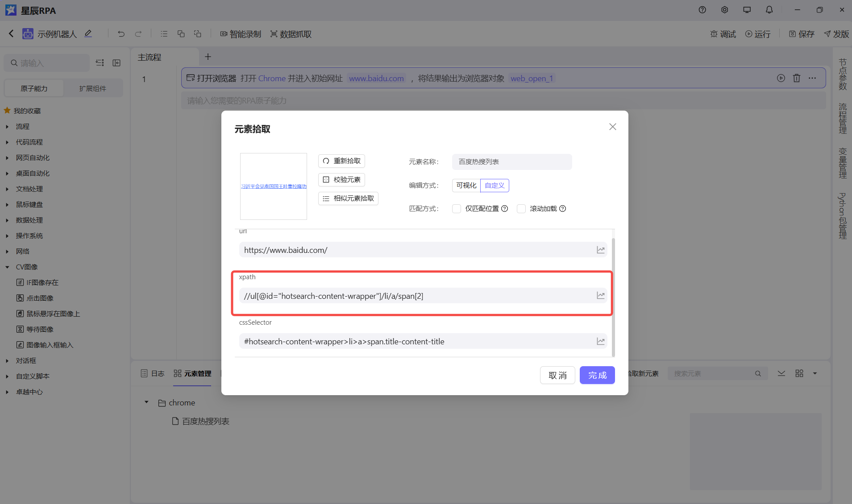Open the 日志 log tab
The width and height of the screenshot is (852, 504).
pyautogui.click(x=153, y=373)
